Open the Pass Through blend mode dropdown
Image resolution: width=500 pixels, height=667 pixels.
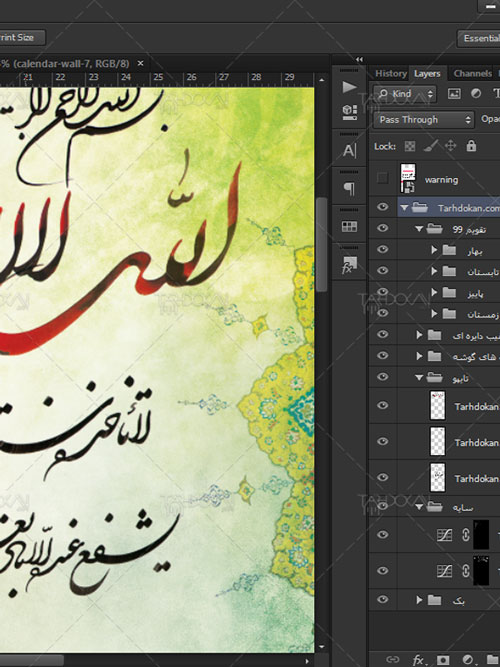[423, 120]
